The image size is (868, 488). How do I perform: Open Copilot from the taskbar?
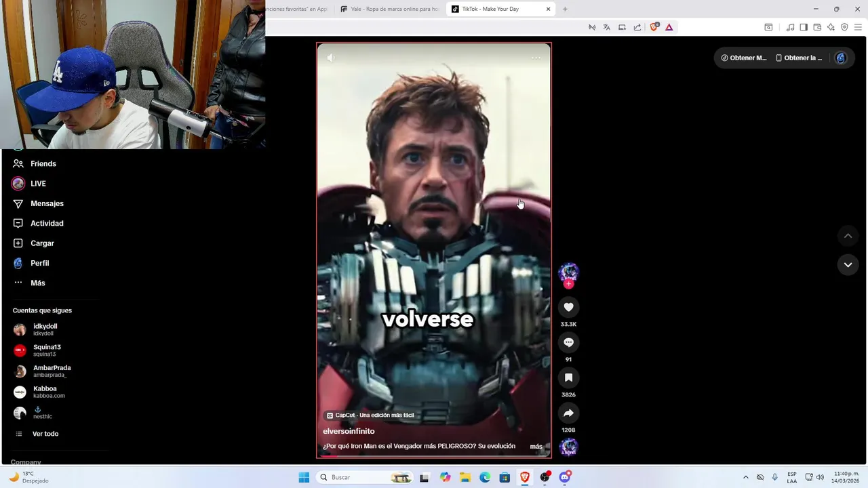445,477
